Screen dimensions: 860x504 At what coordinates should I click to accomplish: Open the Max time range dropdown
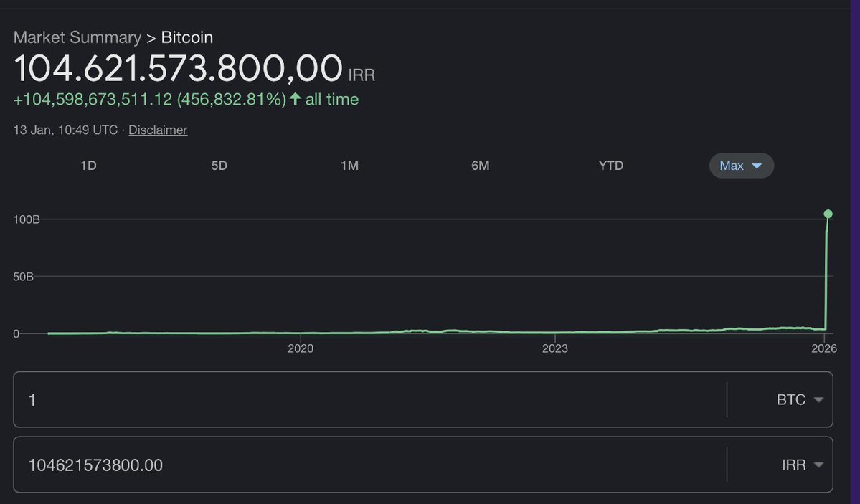click(x=741, y=166)
